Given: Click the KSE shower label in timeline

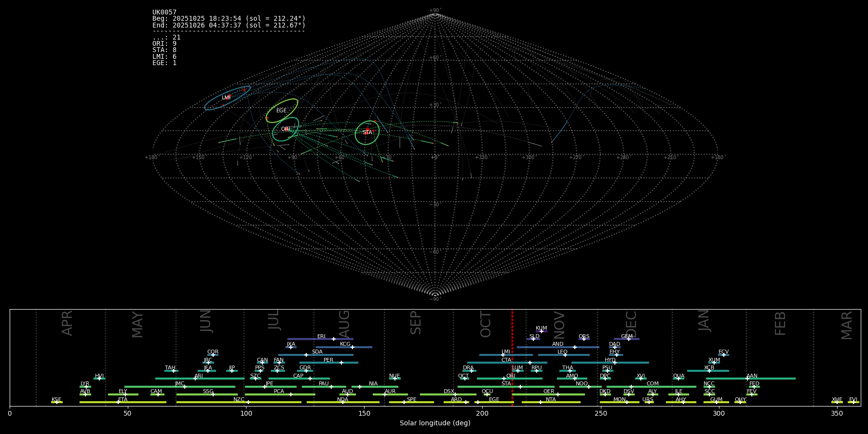Looking at the screenshot, I should pyautogui.click(x=56, y=400).
